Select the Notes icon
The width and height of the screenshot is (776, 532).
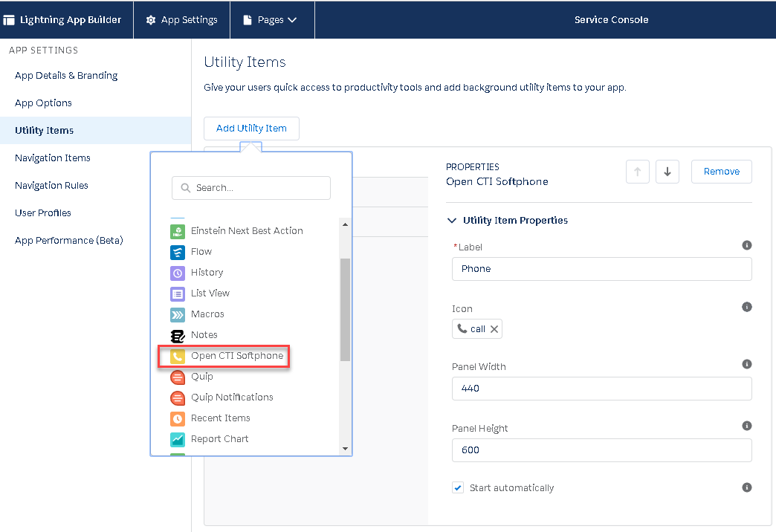(x=177, y=335)
